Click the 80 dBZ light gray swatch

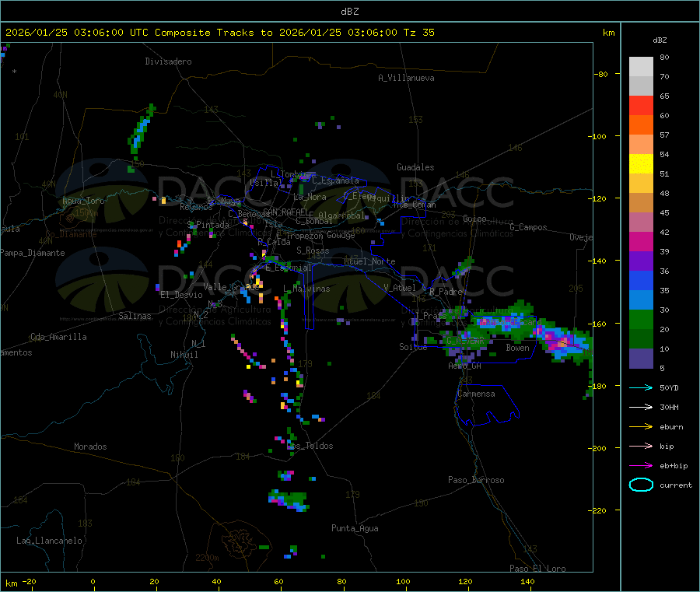click(x=641, y=67)
